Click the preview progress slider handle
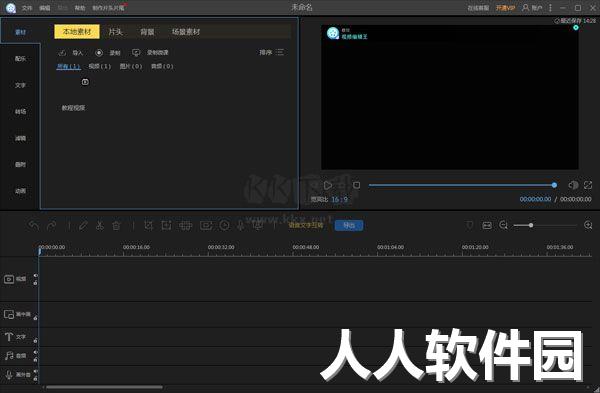Viewport: 600px width, 393px height. [554, 185]
